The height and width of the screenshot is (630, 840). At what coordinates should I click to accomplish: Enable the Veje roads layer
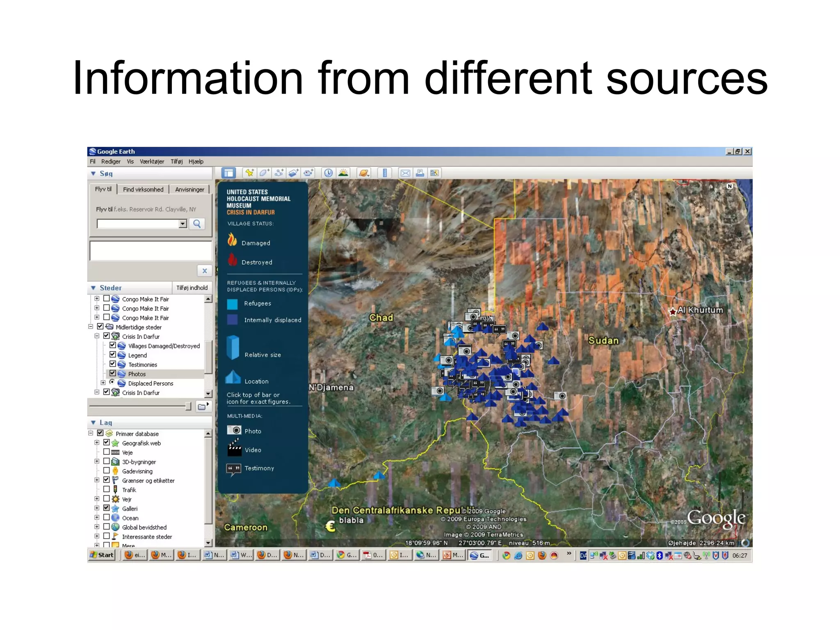[x=106, y=452]
